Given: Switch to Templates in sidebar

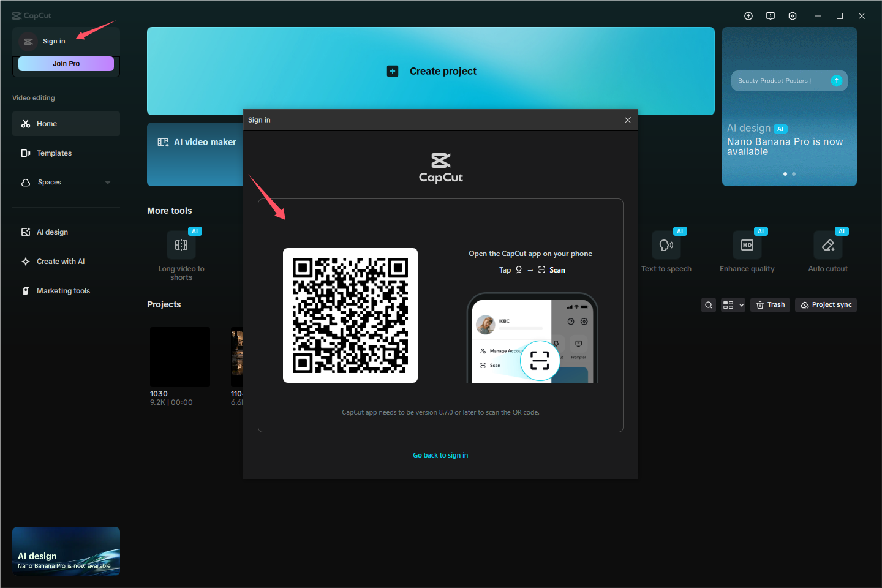Looking at the screenshot, I should coord(54,153).
